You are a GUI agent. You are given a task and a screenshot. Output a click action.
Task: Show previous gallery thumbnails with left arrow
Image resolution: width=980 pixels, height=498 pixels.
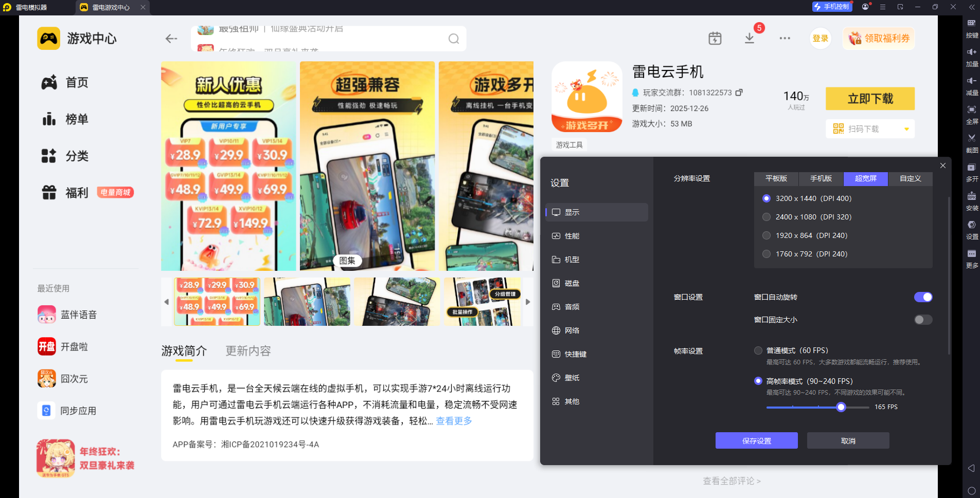(167, 302)
